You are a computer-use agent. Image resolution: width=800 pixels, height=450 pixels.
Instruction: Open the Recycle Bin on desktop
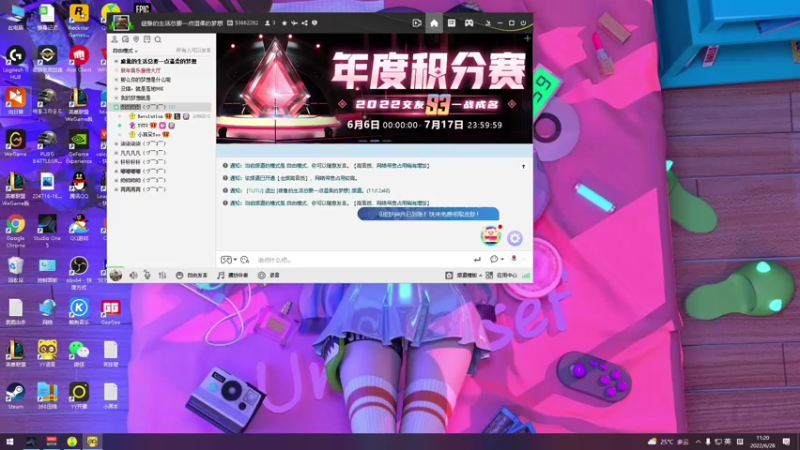15,269
